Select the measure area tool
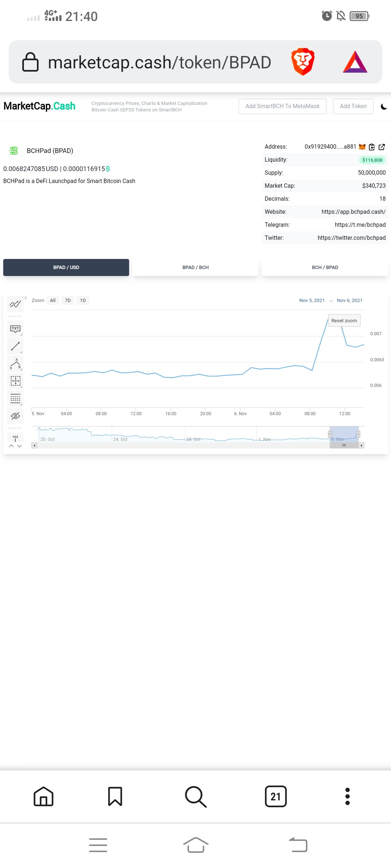 pos(15,381)
